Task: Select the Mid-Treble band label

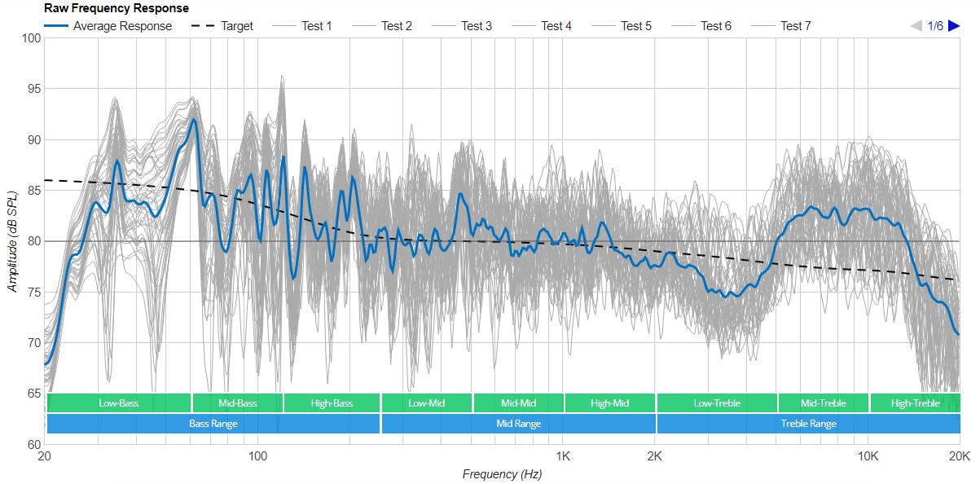Action: point(824,403)
